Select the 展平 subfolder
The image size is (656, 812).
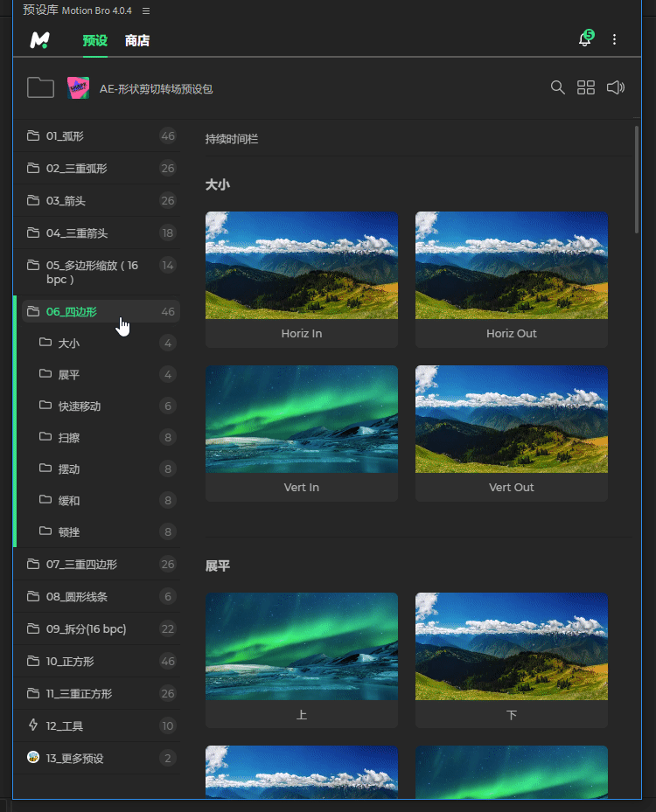click(101, 374)
